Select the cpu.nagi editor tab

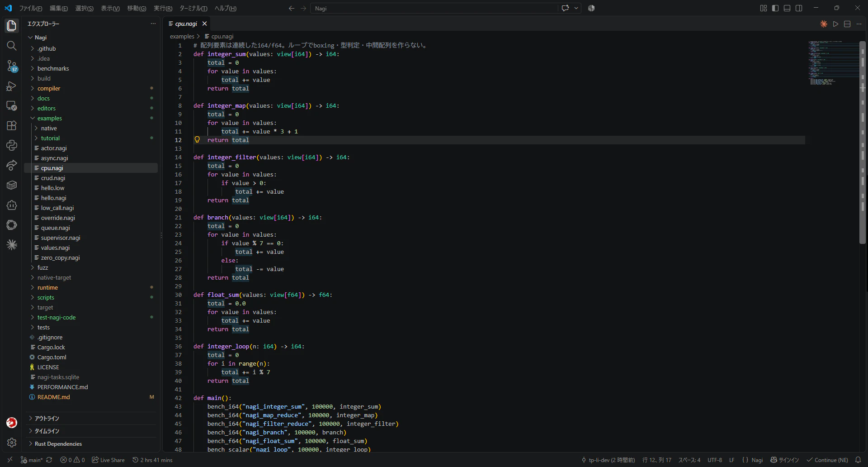(187, 24)
